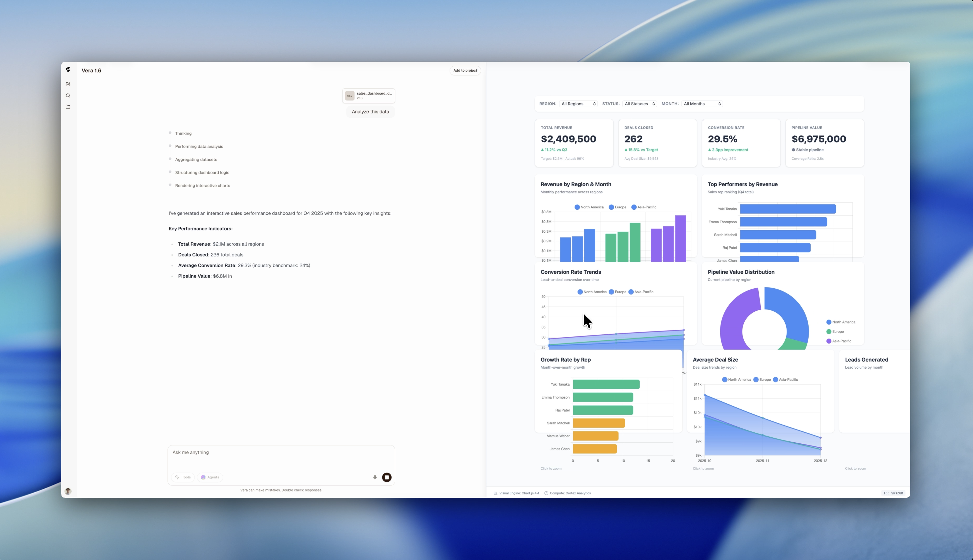
Task: Open search in the sidebar
Action: pyautogui.click(x=68, y=95)
